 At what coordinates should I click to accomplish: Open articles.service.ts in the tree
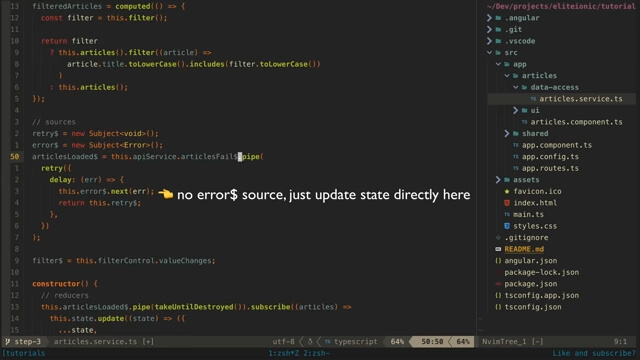pyautogui.click(x=581, y=99)
